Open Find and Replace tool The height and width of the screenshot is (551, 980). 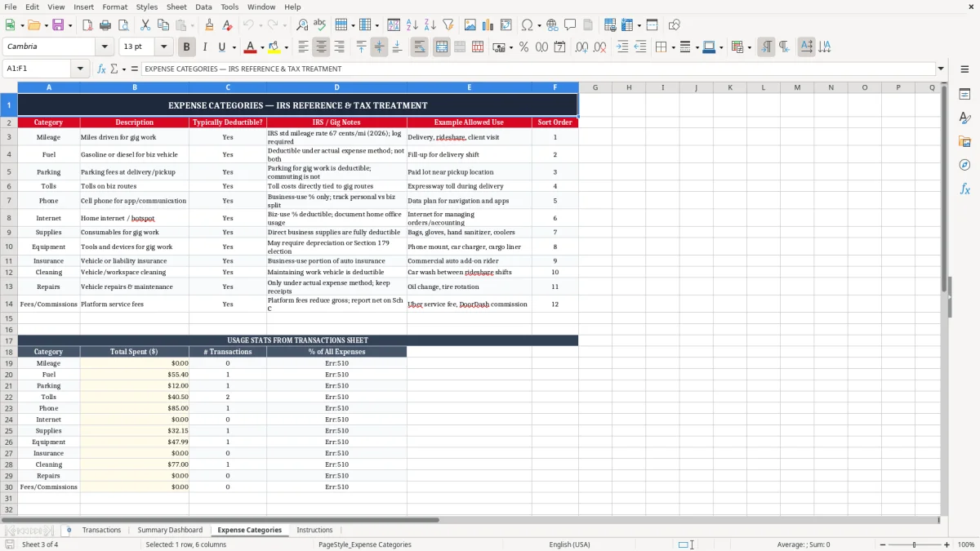coord(301,25)
